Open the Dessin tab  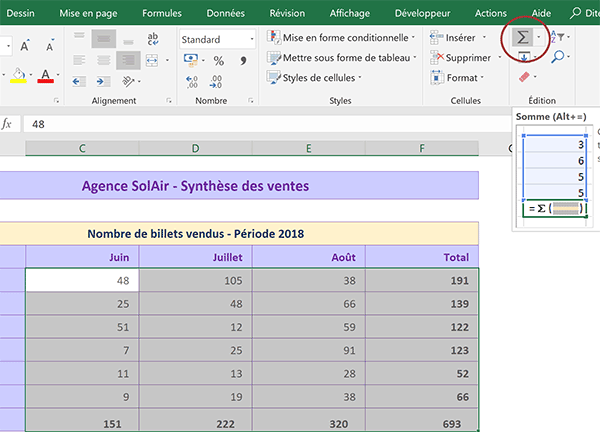pyautogui.click(x=20, y=13)
